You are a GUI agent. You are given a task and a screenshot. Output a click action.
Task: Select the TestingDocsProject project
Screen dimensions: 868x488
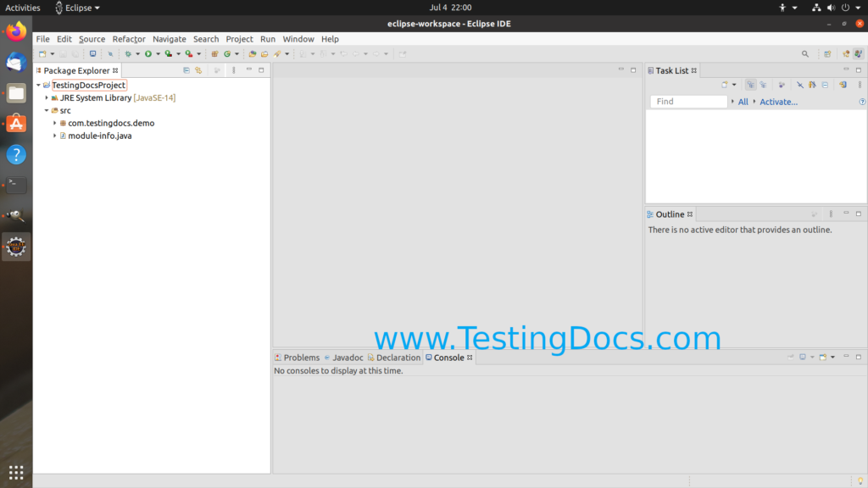pos(88,86)
